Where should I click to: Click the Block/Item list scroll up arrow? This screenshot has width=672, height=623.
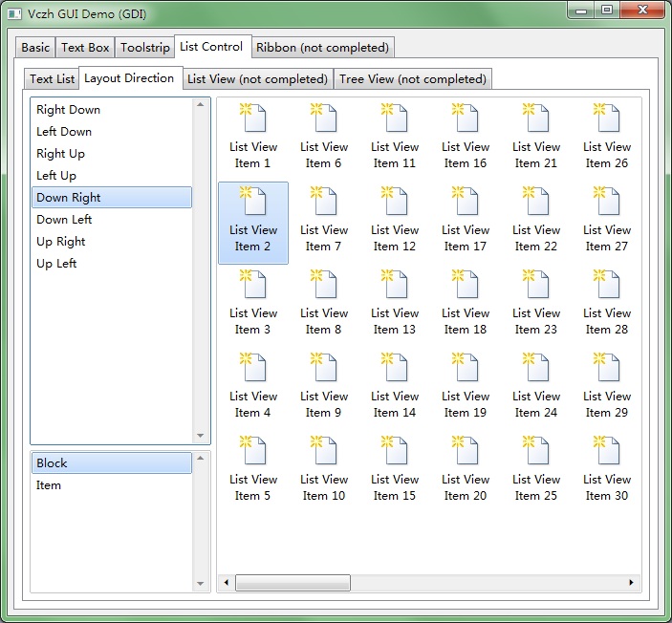click(200, 458)
